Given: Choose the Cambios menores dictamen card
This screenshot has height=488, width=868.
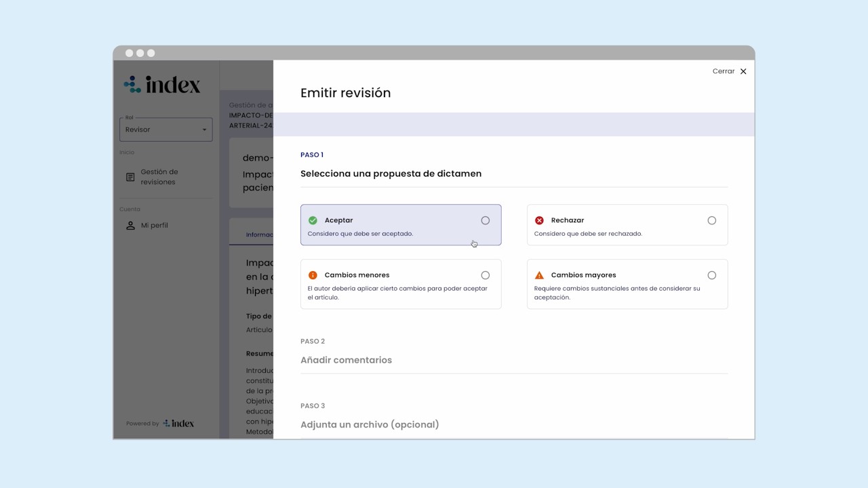Looking at the screenshot, I should coord(401,284).
